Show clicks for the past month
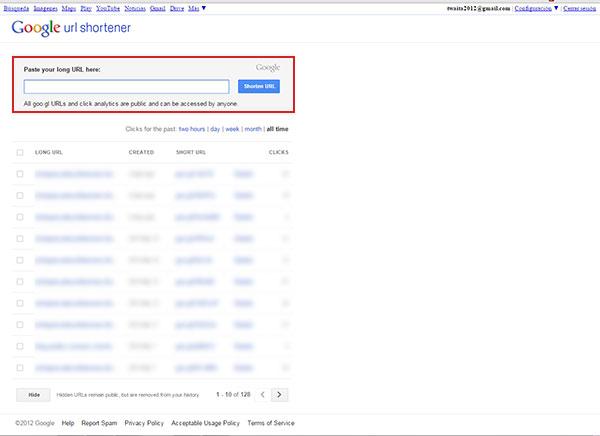 point(253,129)
